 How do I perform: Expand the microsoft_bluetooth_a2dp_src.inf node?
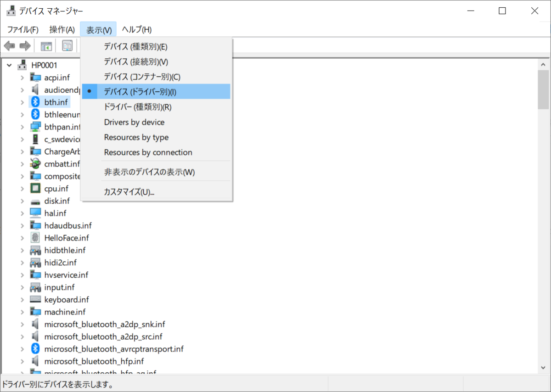point(22,337)
